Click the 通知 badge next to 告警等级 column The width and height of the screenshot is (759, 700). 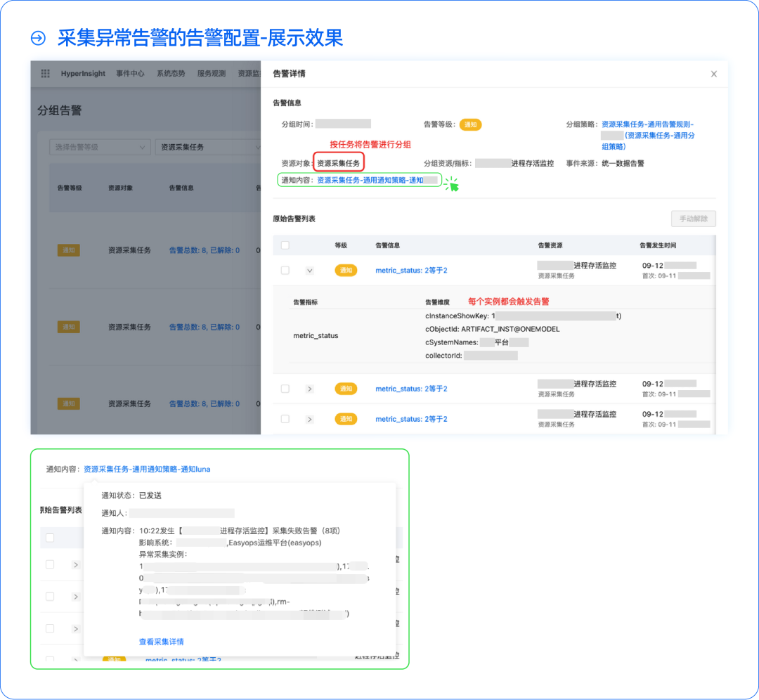pos(68,249)
